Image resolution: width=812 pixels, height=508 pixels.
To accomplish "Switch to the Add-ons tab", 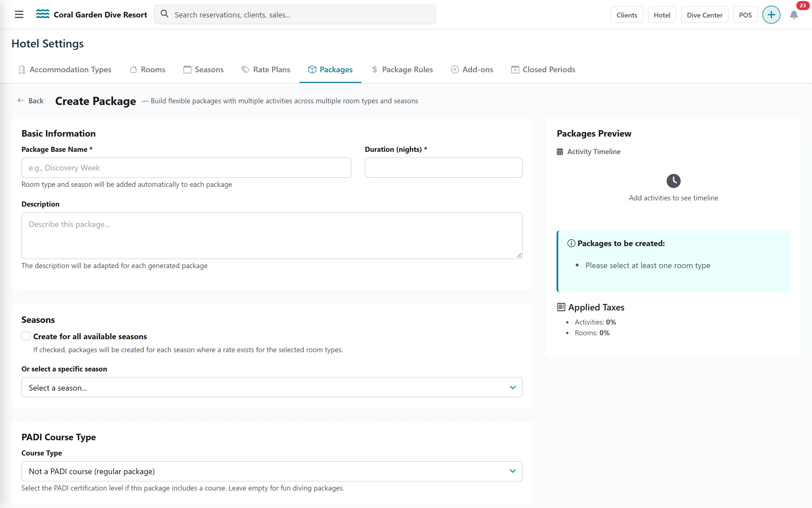I will point(472,69).
